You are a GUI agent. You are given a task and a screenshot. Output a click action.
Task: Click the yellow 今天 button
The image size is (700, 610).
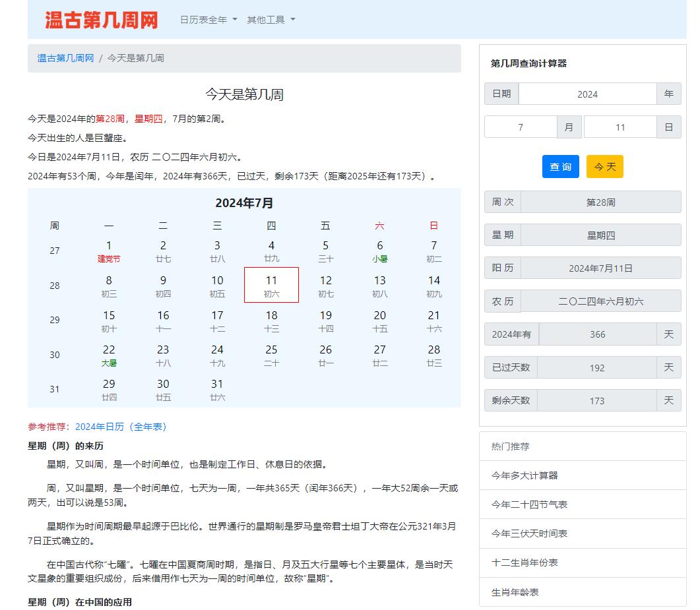pos(604,167)
